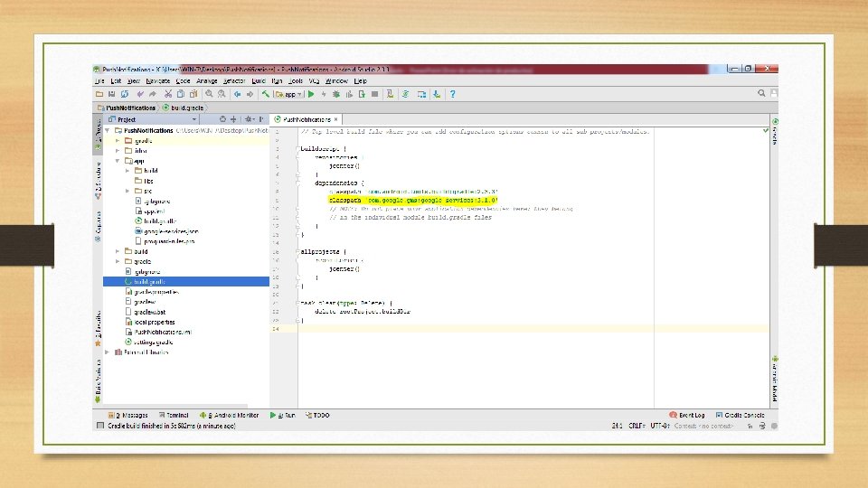
Task: Click the Cut scissors icon
Action: click(x=168, y=95)
